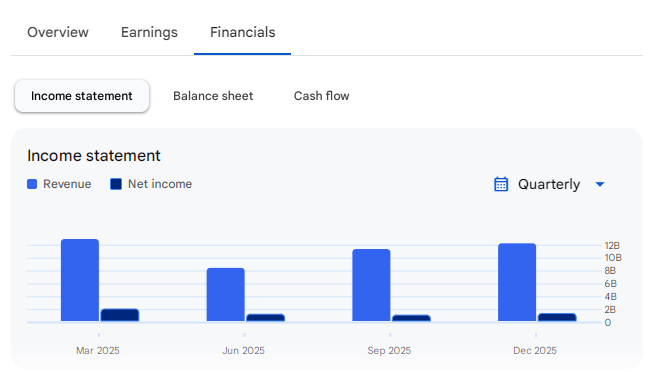Click the Net income legend swatch

[116, 184]
